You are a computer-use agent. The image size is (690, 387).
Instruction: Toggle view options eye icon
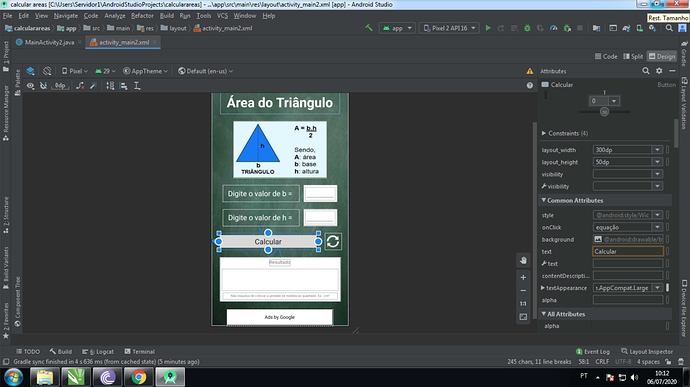pyautogui.click(x=30, y=86)
